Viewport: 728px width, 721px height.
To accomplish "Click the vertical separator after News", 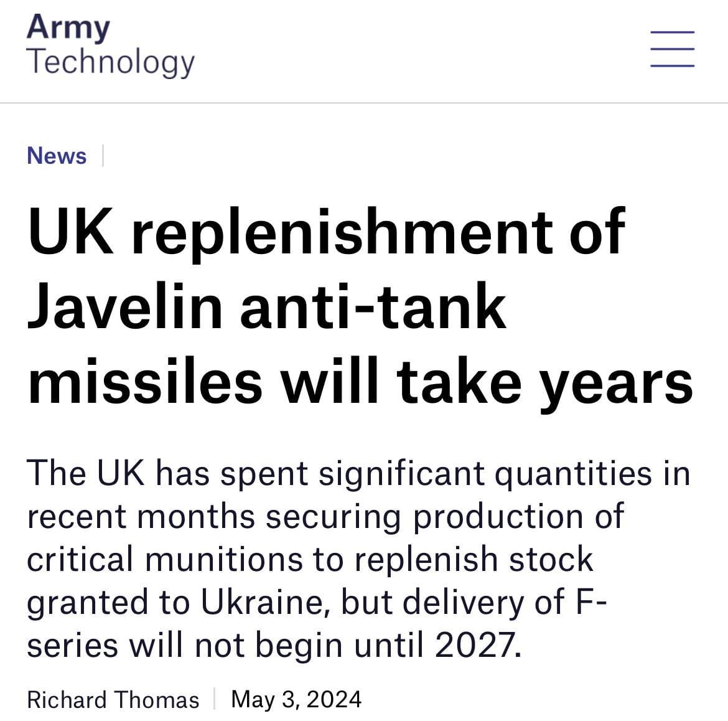I will coord(103,155).
